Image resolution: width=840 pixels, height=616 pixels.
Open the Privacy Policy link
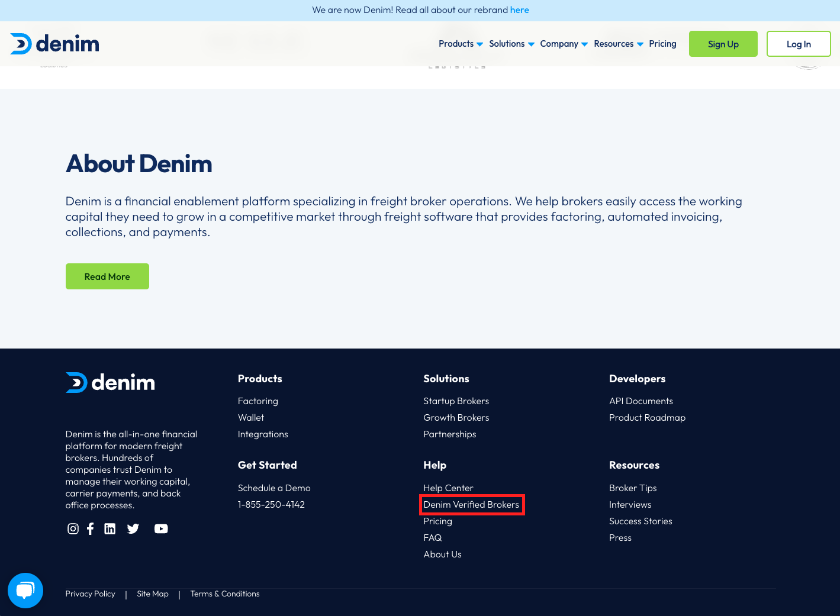point(90,594)
